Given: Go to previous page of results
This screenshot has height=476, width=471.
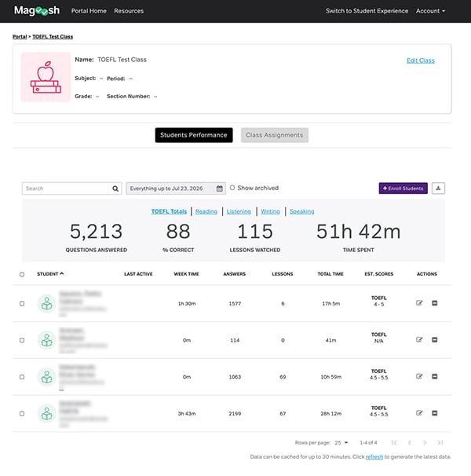Looking at the screenshot, I should click(x=410, y=442).
